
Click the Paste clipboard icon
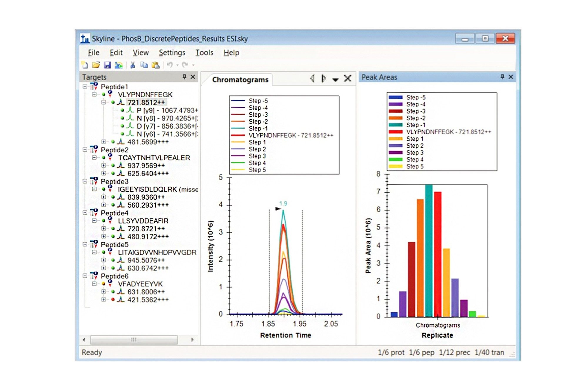coord(156,65)
